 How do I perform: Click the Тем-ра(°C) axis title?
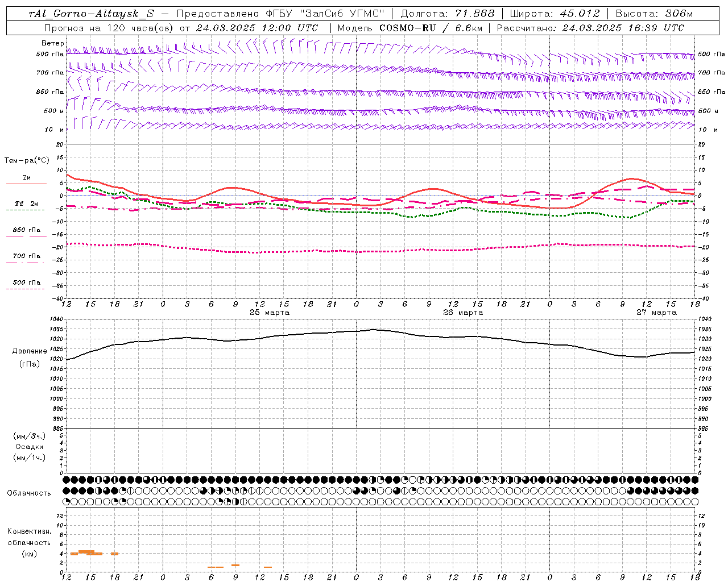tap(27, 161)
